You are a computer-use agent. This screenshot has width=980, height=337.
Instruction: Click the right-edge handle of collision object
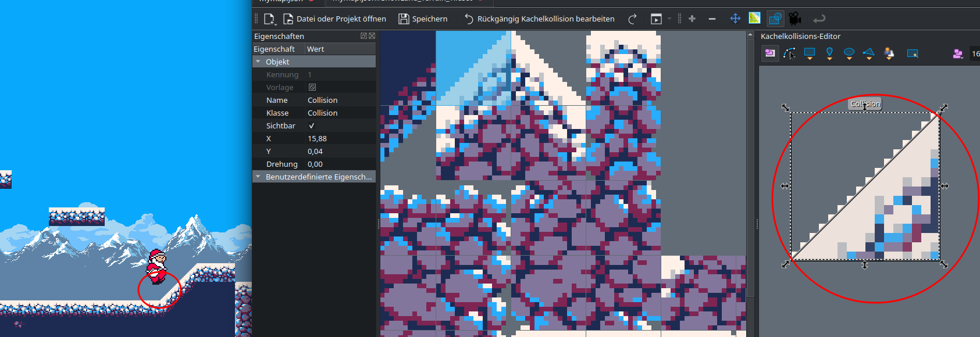(945, 186)
